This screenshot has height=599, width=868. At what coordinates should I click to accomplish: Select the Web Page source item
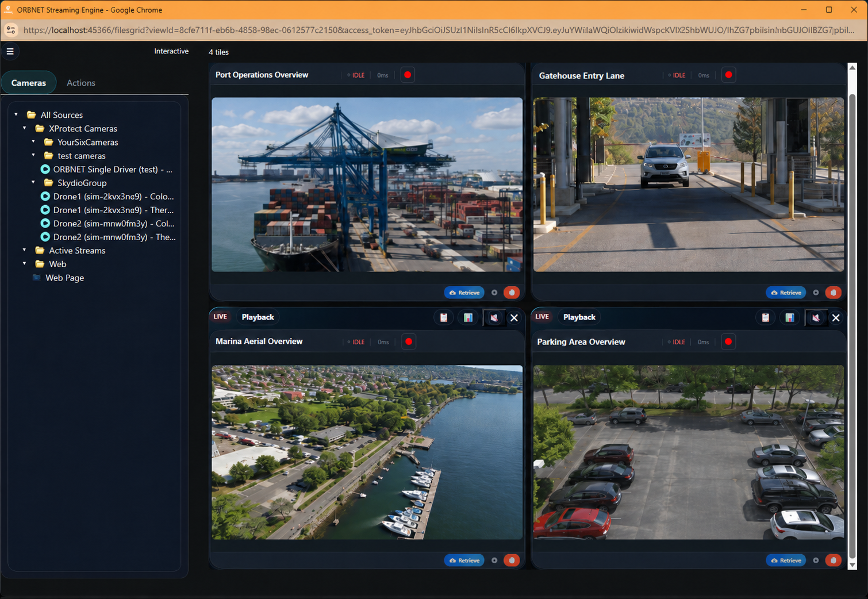coord(58,278)
